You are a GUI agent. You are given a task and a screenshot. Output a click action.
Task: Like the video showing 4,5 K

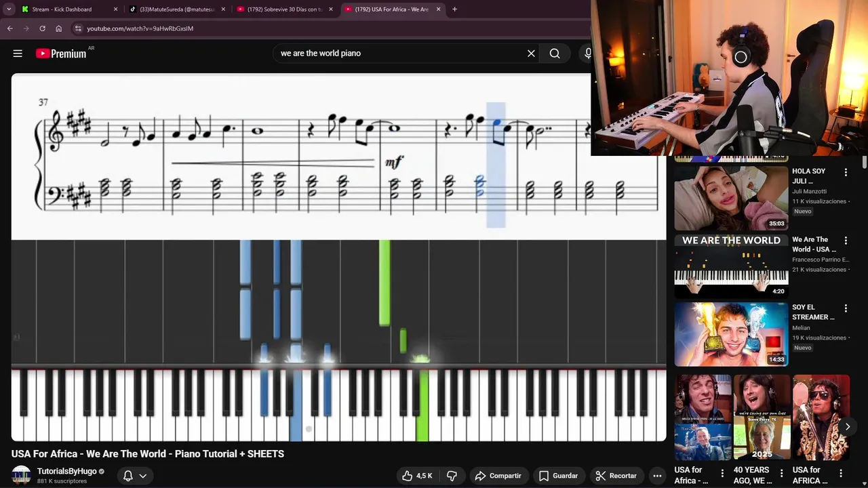(417, 476)
